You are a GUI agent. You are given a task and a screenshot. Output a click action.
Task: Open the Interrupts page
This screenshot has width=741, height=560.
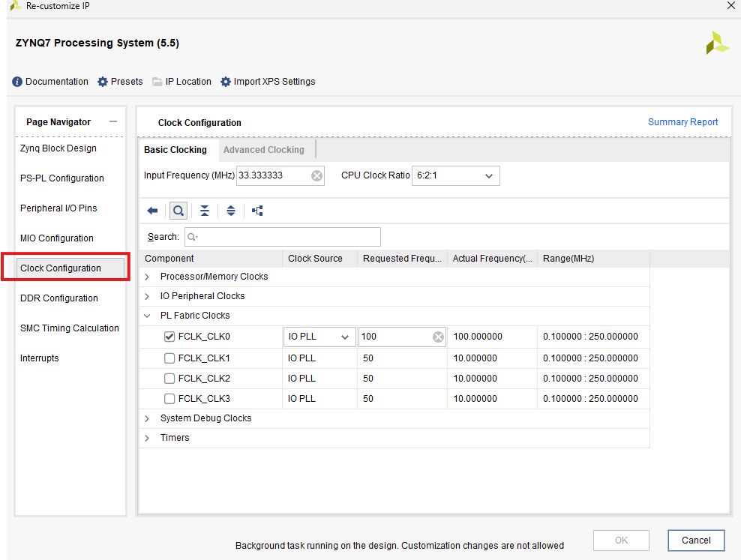(39, 358)
